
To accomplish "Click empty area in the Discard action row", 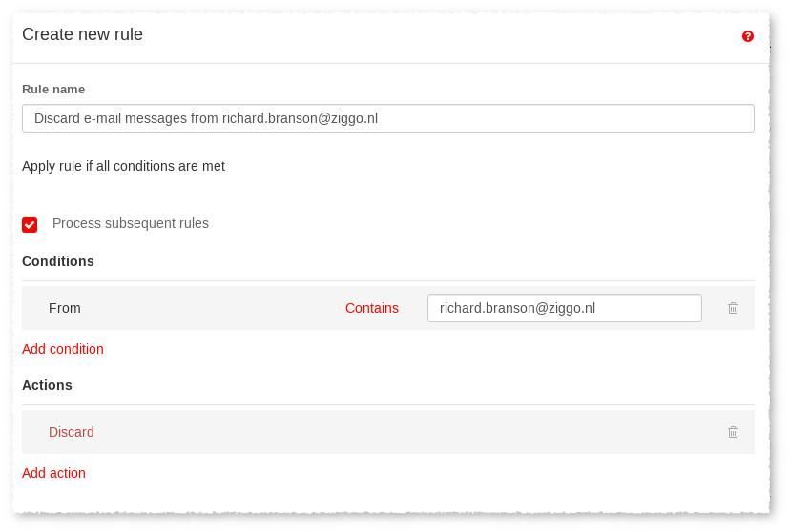I will pos(403,432).
